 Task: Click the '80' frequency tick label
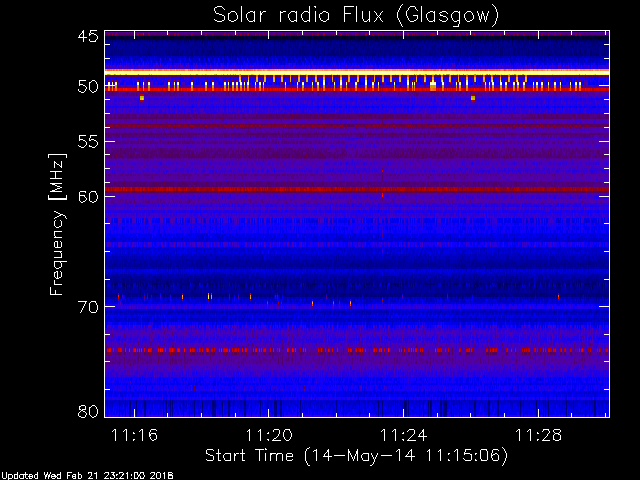88,411
